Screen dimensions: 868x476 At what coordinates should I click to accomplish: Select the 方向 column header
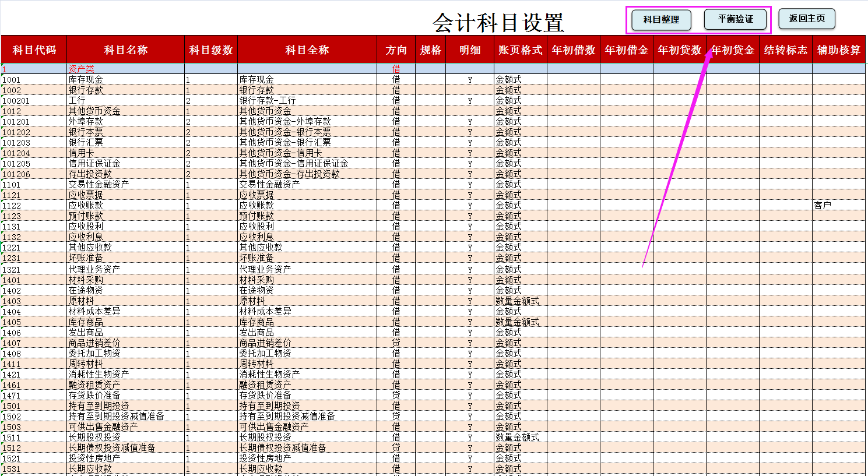(396, 50)
